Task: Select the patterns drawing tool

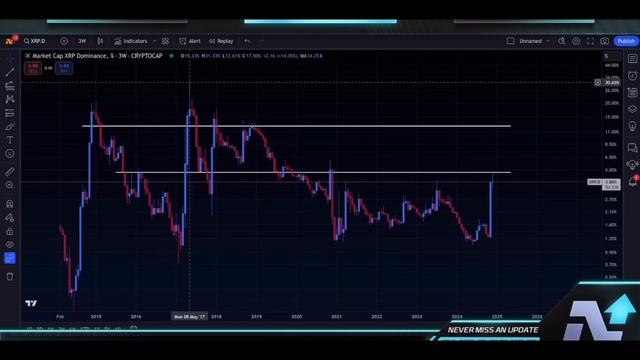Action: click(x=10, y=99)
